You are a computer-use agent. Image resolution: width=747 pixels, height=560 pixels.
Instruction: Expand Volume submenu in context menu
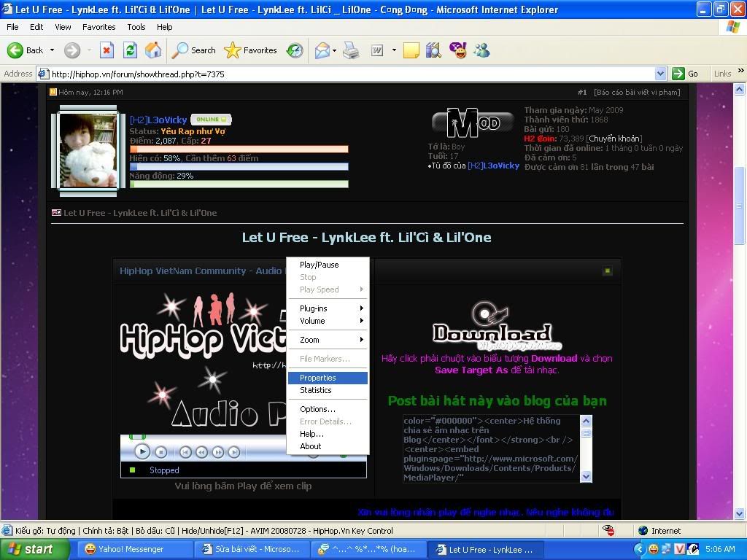(328, 321)
